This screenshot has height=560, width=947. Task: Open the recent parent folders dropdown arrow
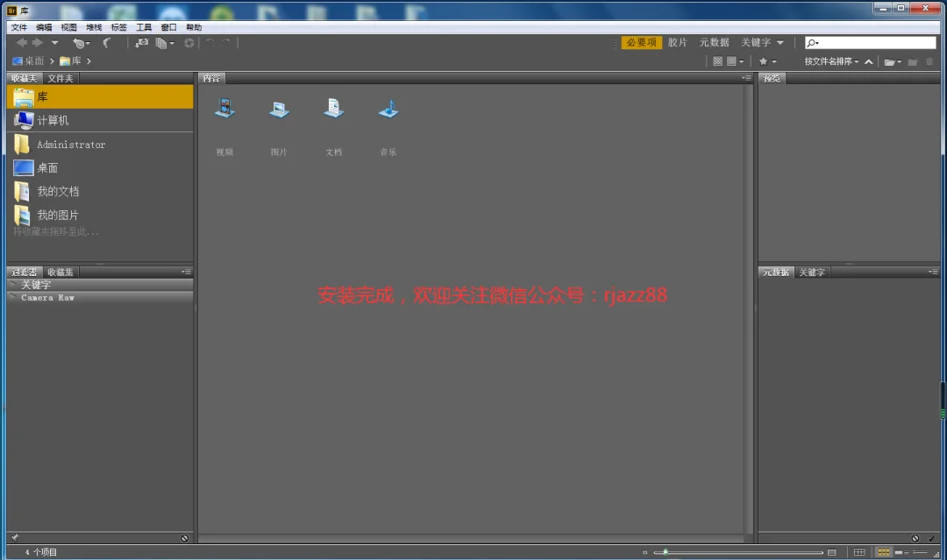(55, 43)
